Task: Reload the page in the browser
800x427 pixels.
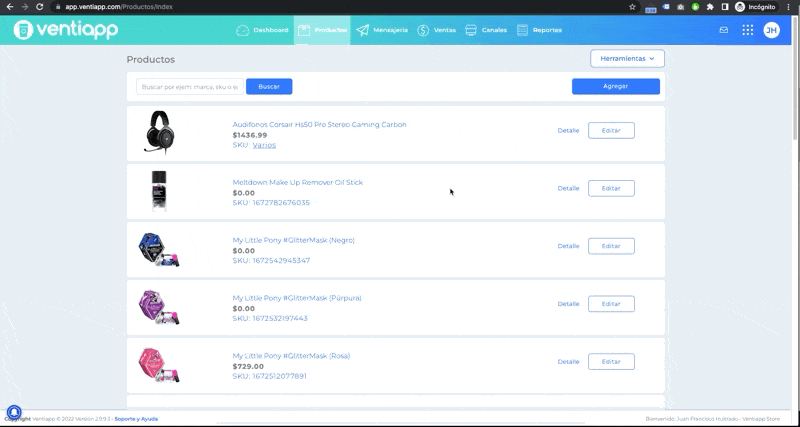Action: 40,7
